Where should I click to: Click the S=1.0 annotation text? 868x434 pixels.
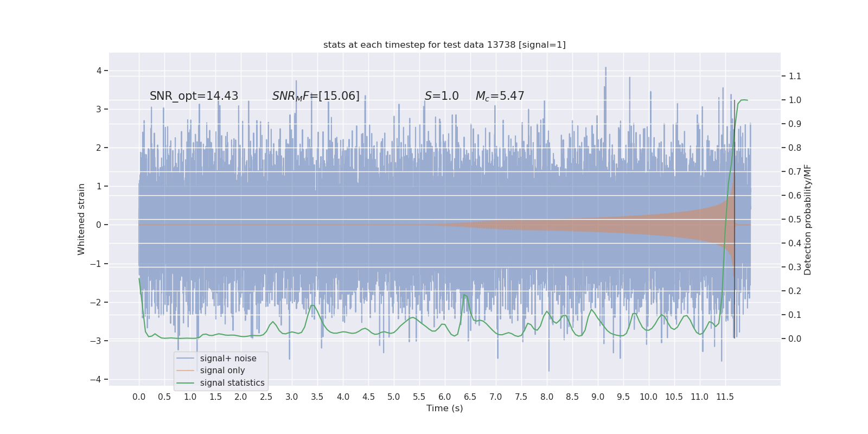442,96
